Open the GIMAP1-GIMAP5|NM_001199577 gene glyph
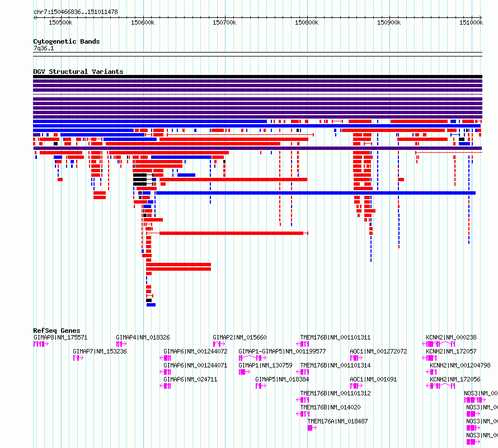 [x=252, y=358]
